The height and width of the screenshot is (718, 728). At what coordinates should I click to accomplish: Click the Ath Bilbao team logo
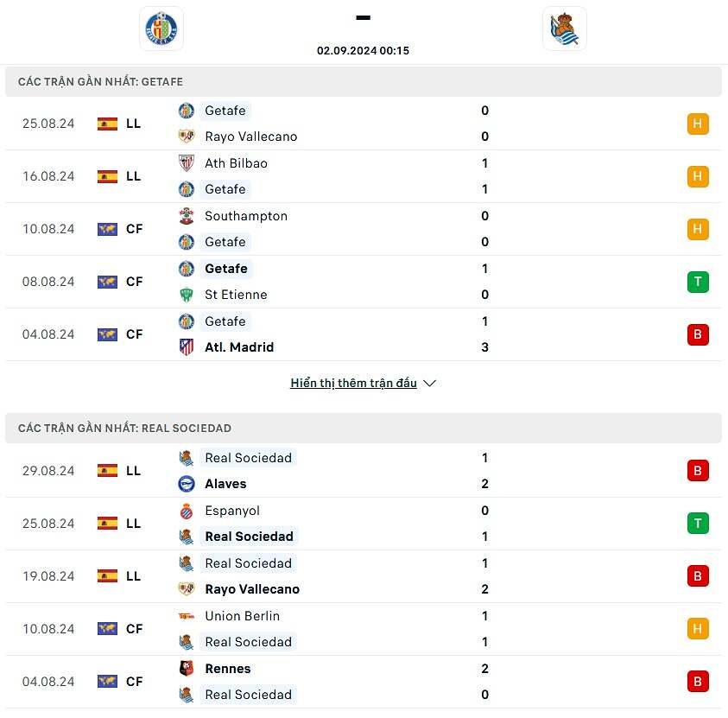(x=187, y=163)
